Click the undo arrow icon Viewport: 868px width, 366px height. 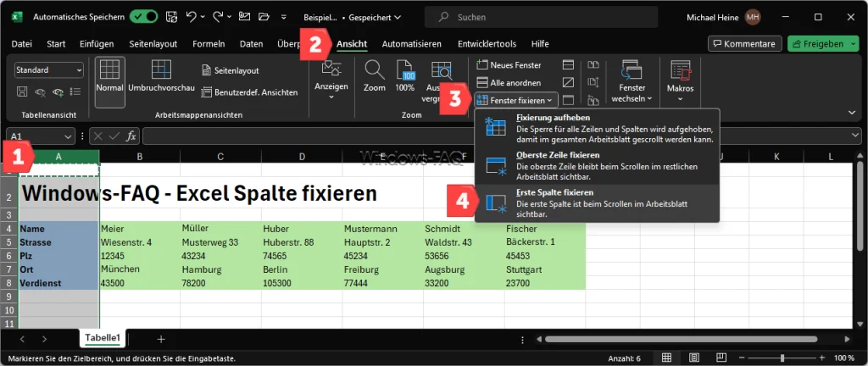191,17
